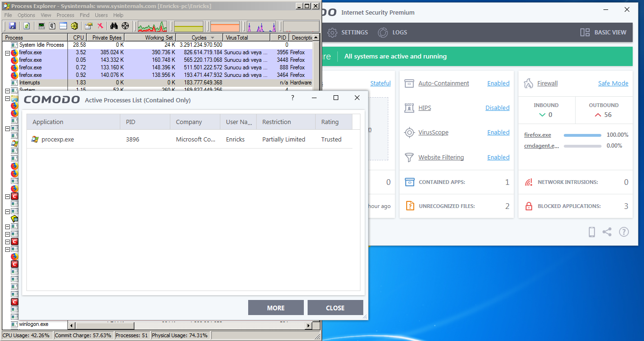Click the CLOSE button in Comodo dialog

coord(335,308)
